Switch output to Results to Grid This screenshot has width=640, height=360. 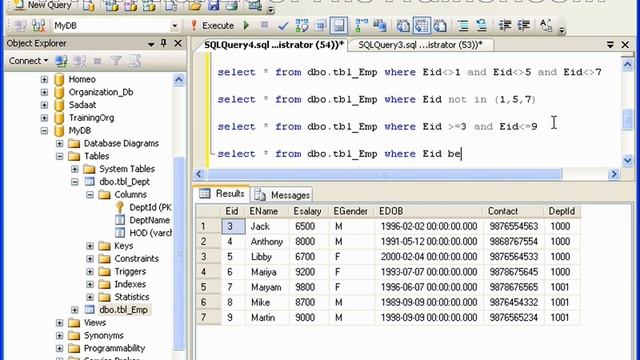click(x=422, y=26)
